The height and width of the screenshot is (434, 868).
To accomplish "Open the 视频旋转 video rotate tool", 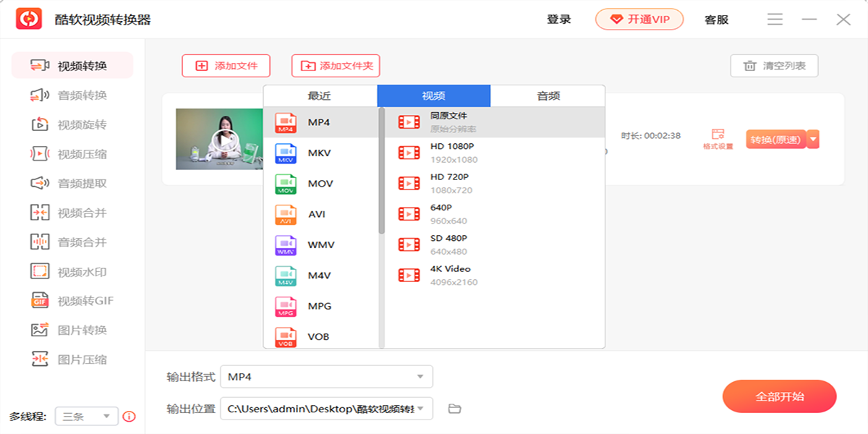I will (x=71, y=124).
